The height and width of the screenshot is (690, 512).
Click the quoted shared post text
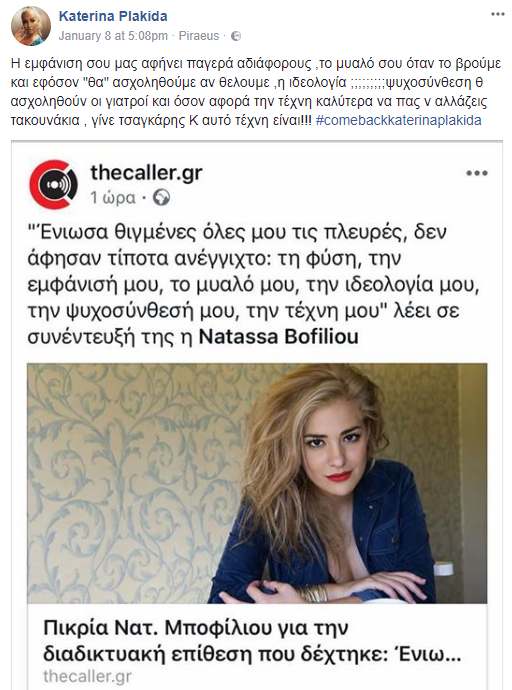click(x=253, y=284)
